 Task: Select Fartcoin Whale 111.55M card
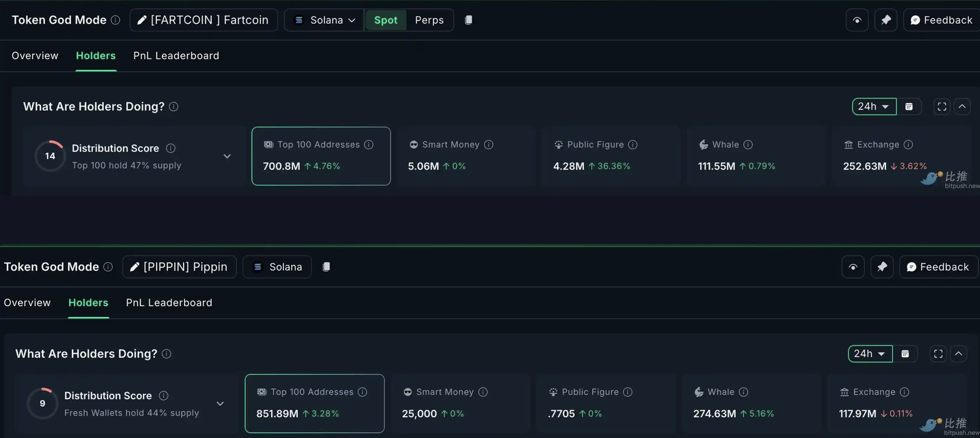click(x=755, y=156)
